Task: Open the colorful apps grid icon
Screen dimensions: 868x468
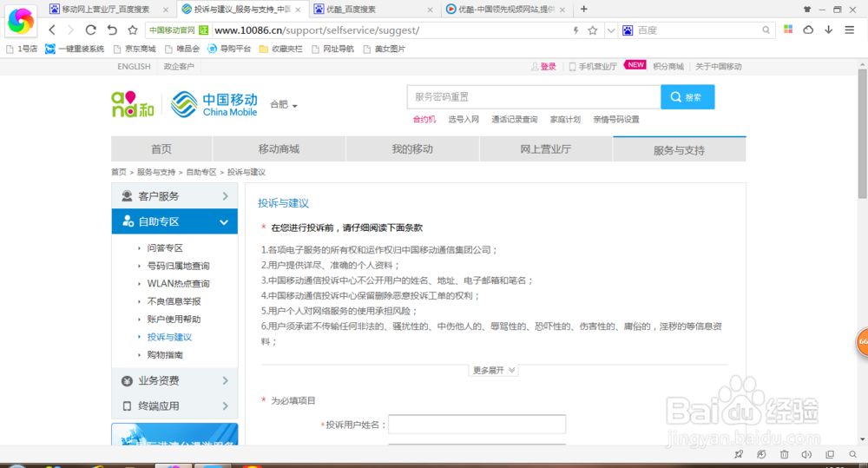Action: point(788,30)
